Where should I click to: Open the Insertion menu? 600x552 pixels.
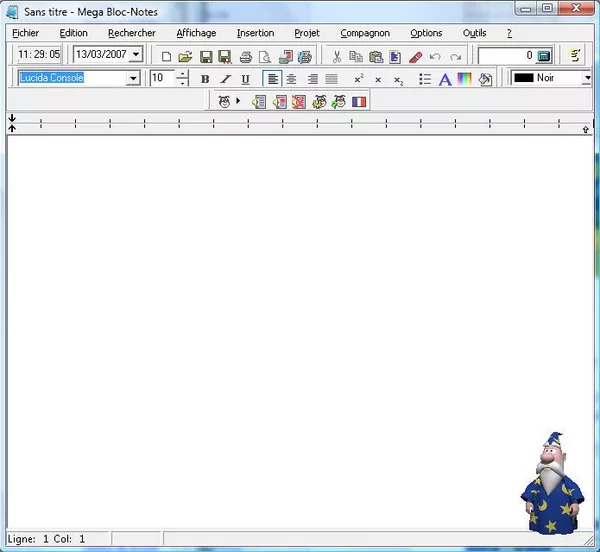(255, 33)
